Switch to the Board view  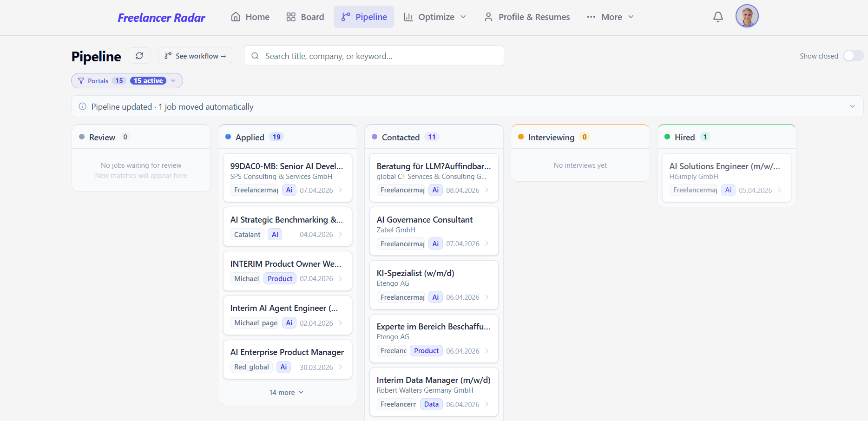click(x=305, y=17)
